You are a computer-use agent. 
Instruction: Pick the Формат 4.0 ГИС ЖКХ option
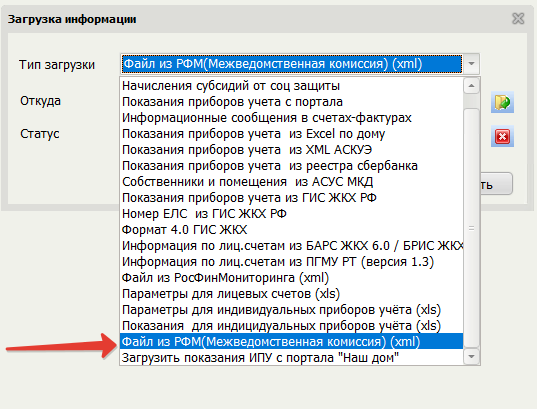pyautogui.click(x=291, y=230)
